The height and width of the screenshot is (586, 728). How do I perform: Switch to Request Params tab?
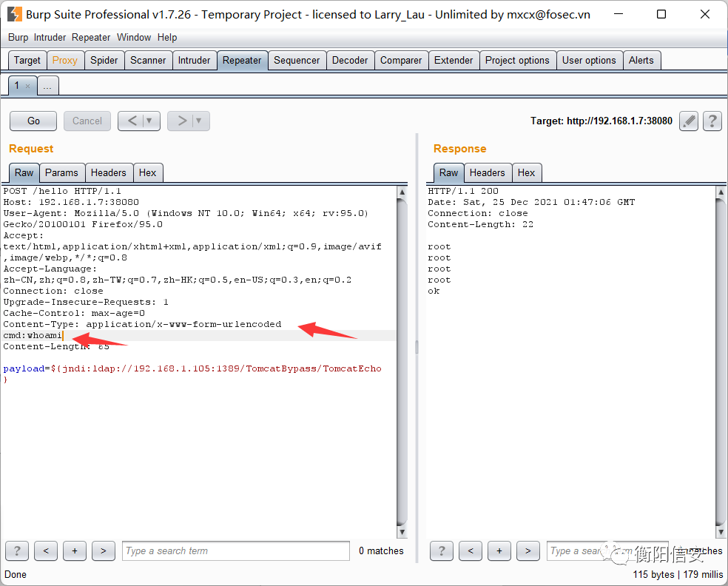61,172
